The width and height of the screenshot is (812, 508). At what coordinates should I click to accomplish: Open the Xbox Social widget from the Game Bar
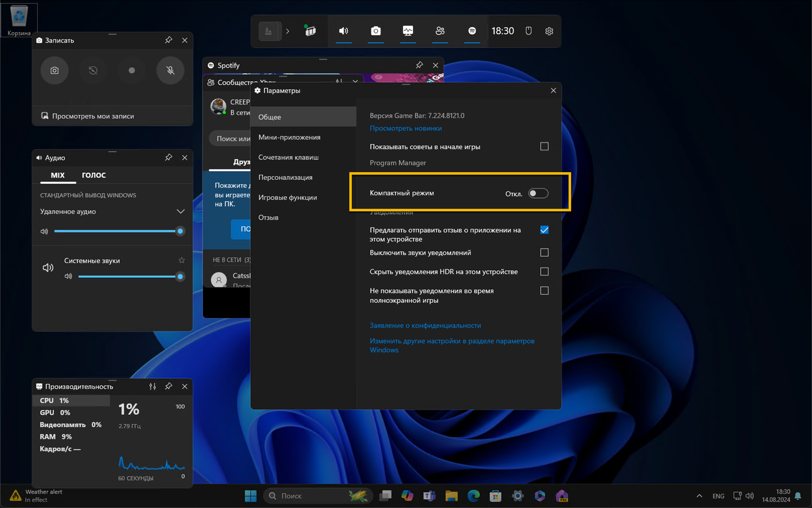point(440,31)
